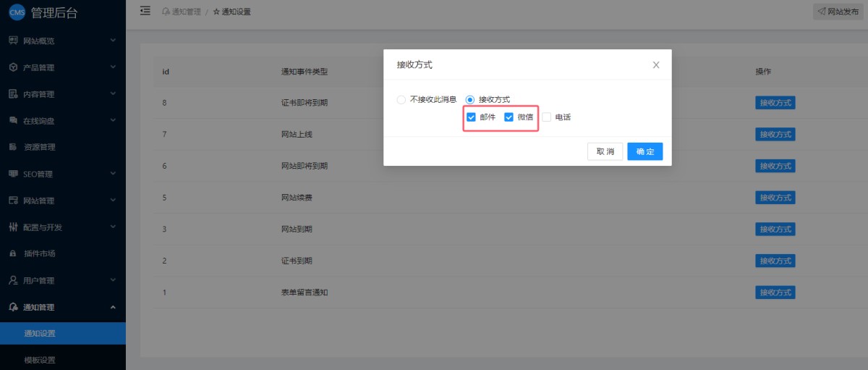This screenshot has height=370, width=868.
Task: Click 接收方式 button for 网站上线 row
Action: point(775,134)
